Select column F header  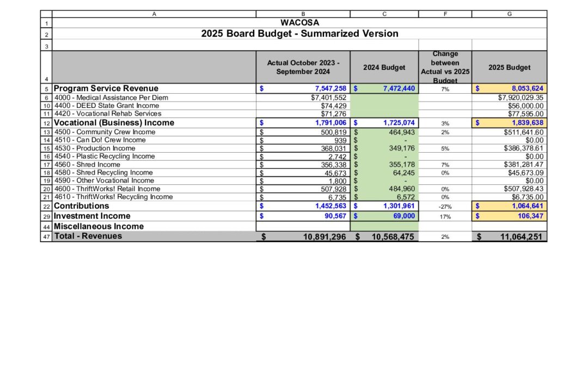coord(445,14)
